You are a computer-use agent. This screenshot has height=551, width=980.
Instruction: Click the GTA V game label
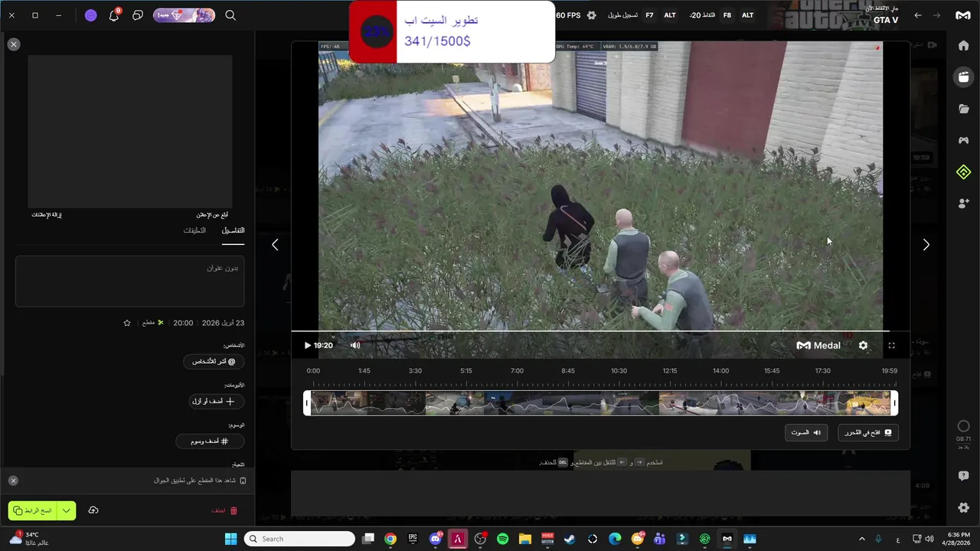click(886, 20)
